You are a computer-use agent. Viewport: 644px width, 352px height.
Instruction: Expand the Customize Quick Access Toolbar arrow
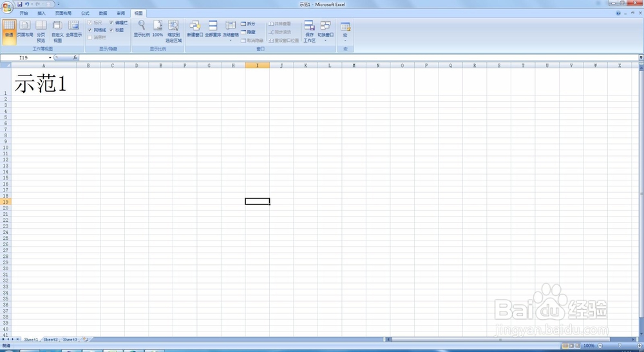(59, 4)
